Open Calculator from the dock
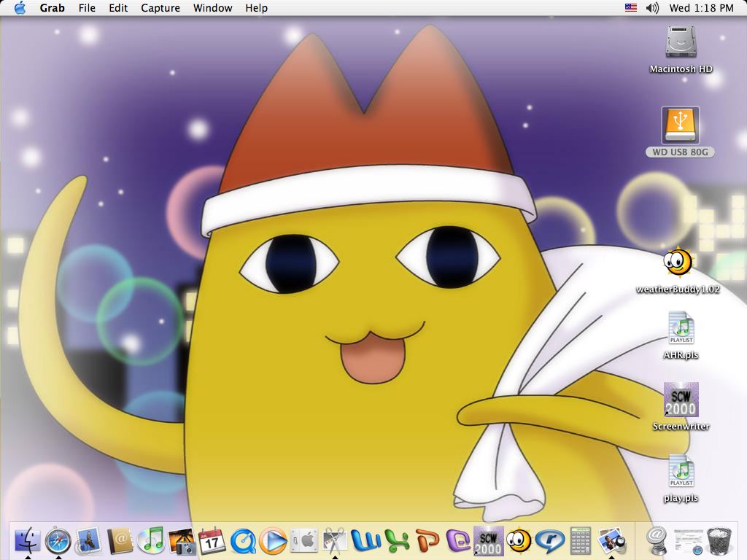Viewport: 747px width, 560px height. point(581,540)
